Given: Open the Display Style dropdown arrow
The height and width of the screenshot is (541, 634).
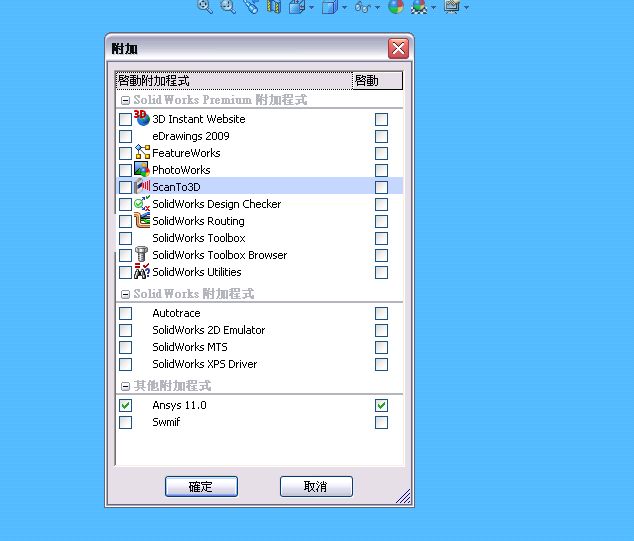Looking at the screenshot, I should (344, 7).
